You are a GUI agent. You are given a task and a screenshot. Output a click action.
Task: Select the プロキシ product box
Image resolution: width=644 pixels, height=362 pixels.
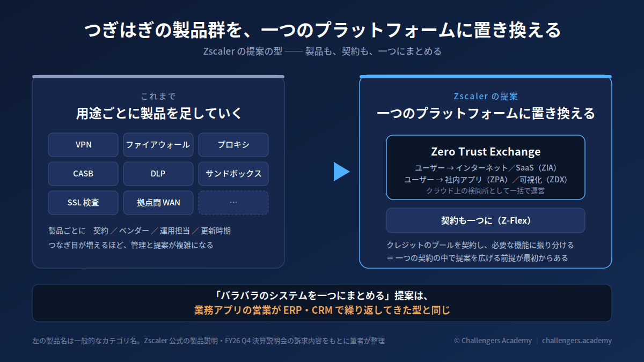pyautogui.click(x=233, y=145)
